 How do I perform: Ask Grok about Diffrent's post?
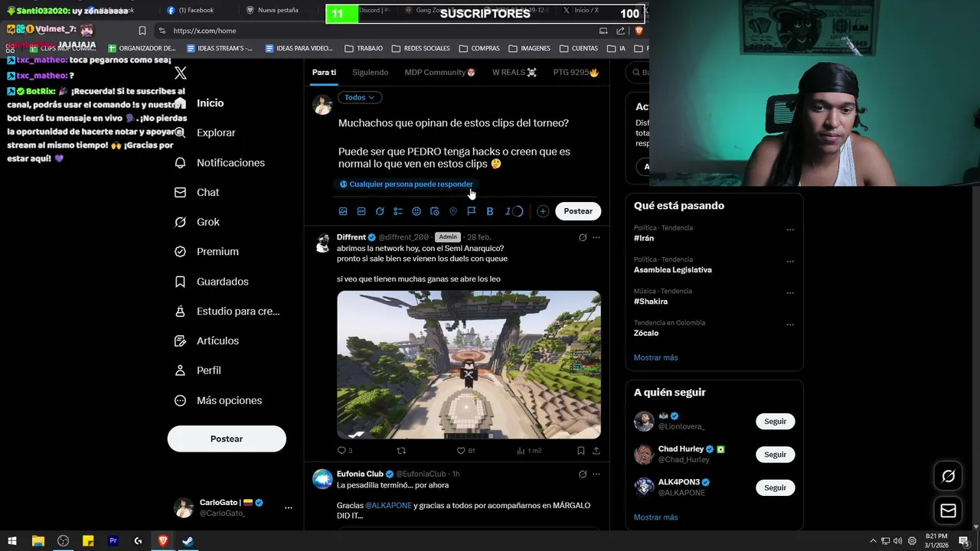pos(583,237)
